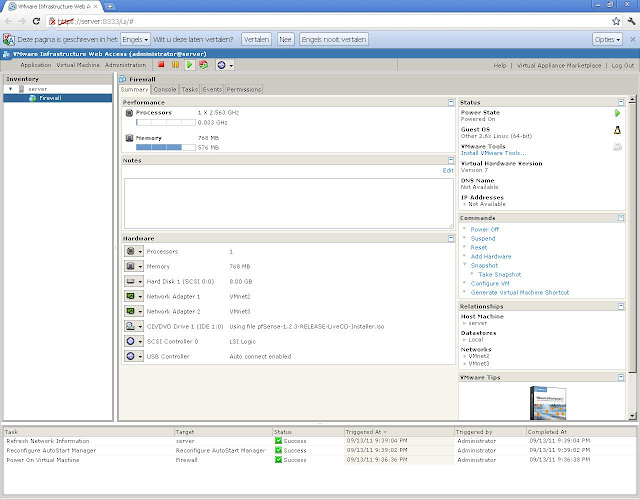
Task: Collapse the Relationships panel
Action: [621, 306]
